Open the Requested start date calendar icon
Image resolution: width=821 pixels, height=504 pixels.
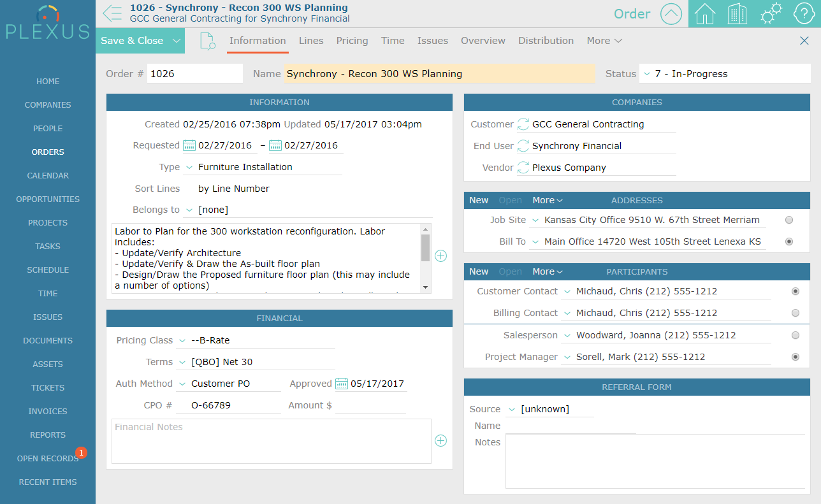point(189,145)
